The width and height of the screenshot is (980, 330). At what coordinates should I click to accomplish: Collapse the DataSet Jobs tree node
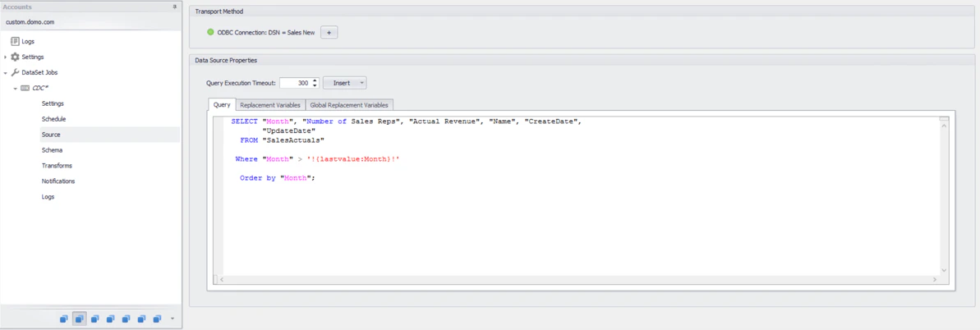pyautogui.click(x=6, y=72)
